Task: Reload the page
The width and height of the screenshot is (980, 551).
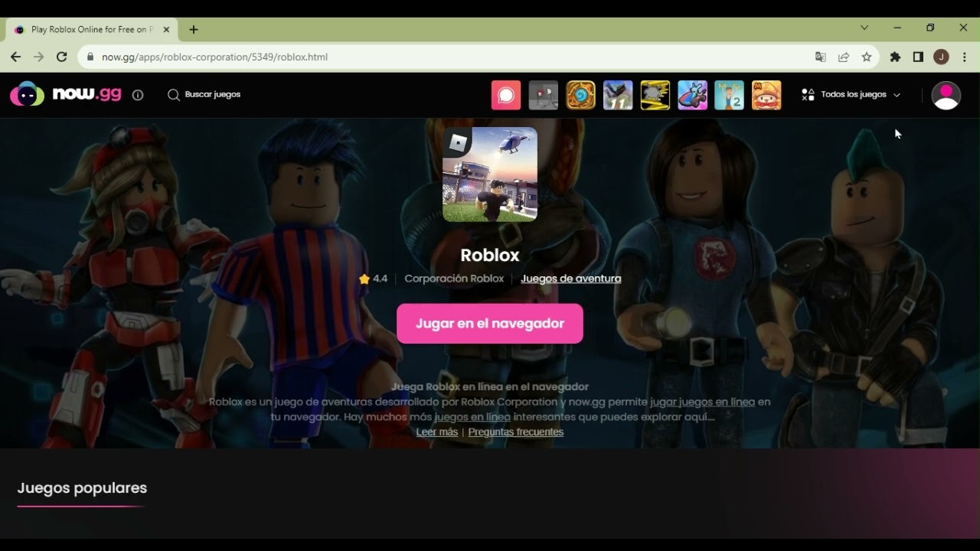Action: (x=62, y=57)
